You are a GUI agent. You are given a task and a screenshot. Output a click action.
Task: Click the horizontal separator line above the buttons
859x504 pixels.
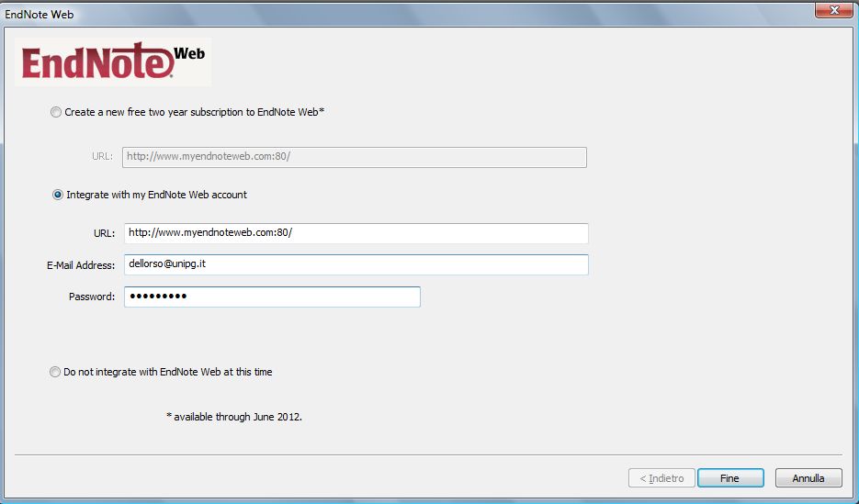pos(429,454)
